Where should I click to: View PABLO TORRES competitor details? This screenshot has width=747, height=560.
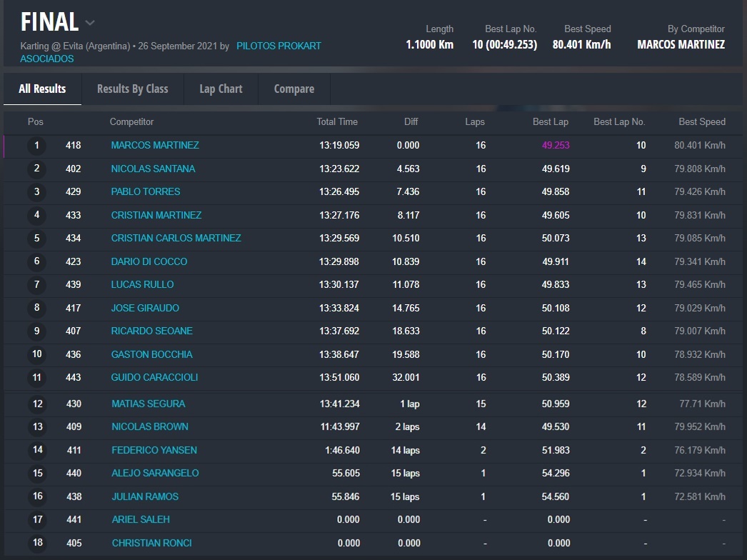[146, 192]
